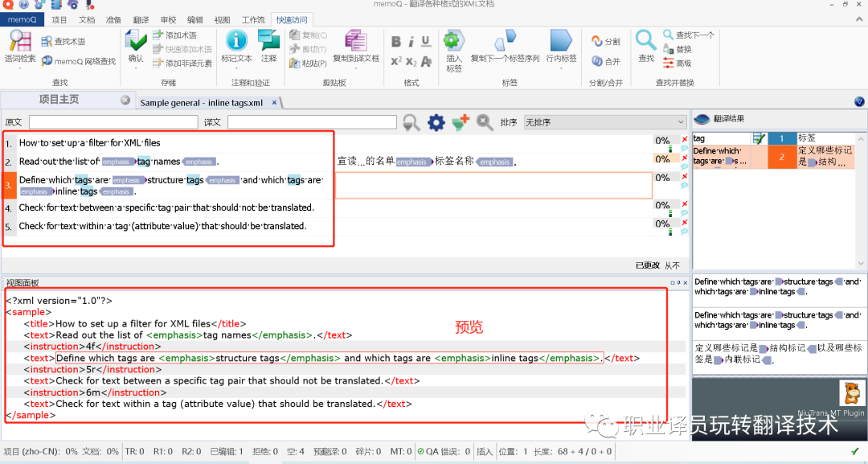
Task: Open the 语词检索 concordance dropdown
Action: 20,68
